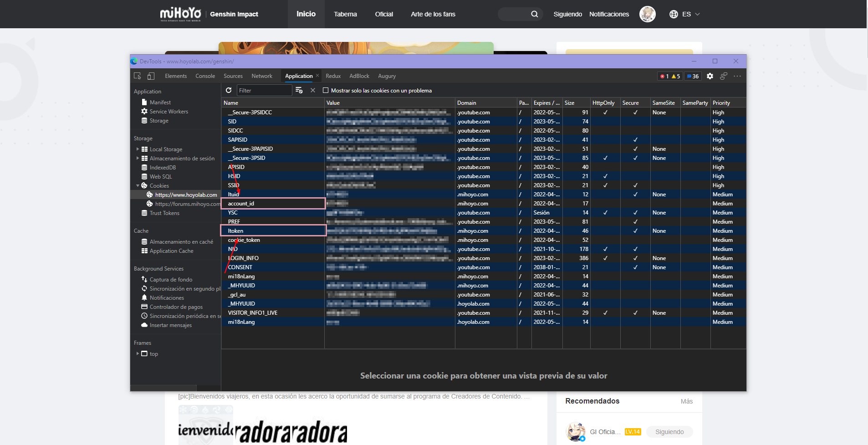This screenshot has width=868, height=445.
Task: Switch to the Network tab
Action: pyautogui.click(x=262, y=76)
